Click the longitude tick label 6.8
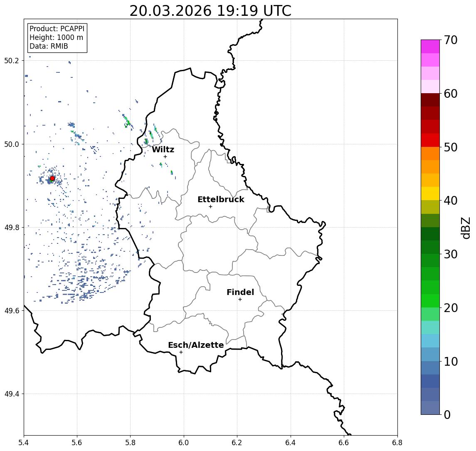The height and width of the screenshot is (451, 476). coord(397,442)
